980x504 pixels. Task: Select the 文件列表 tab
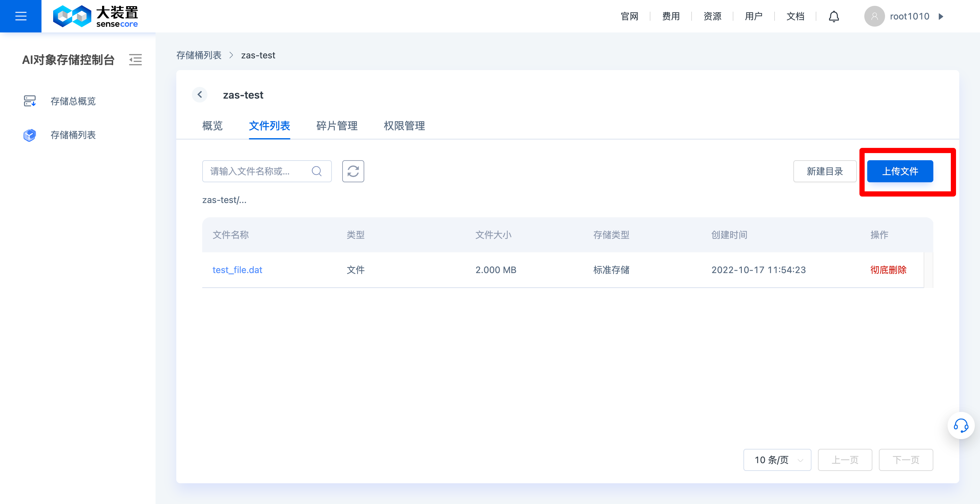(x=269, y=126)
